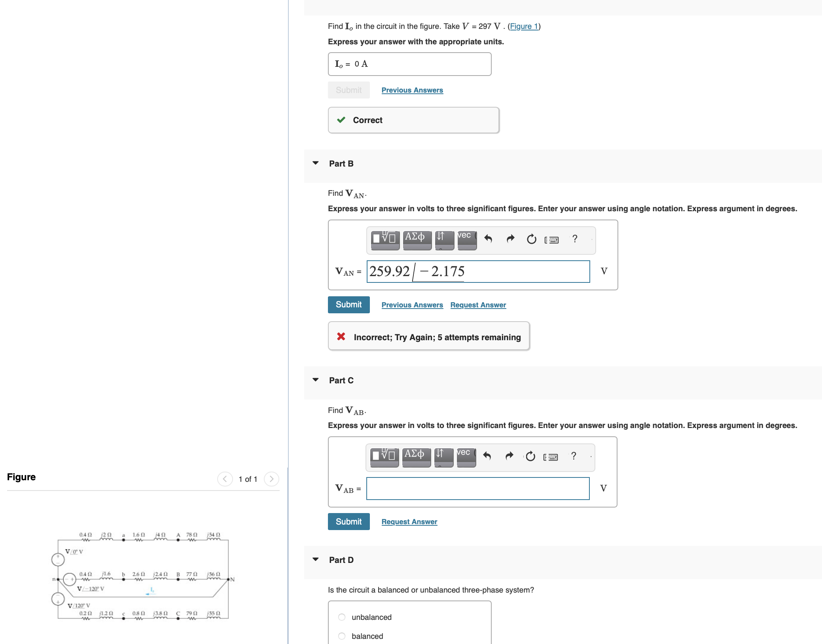Viewport: 822px width, 644px height.
Task: Click the vec button in Part C toolbar
Action: (x=466, y=456)
